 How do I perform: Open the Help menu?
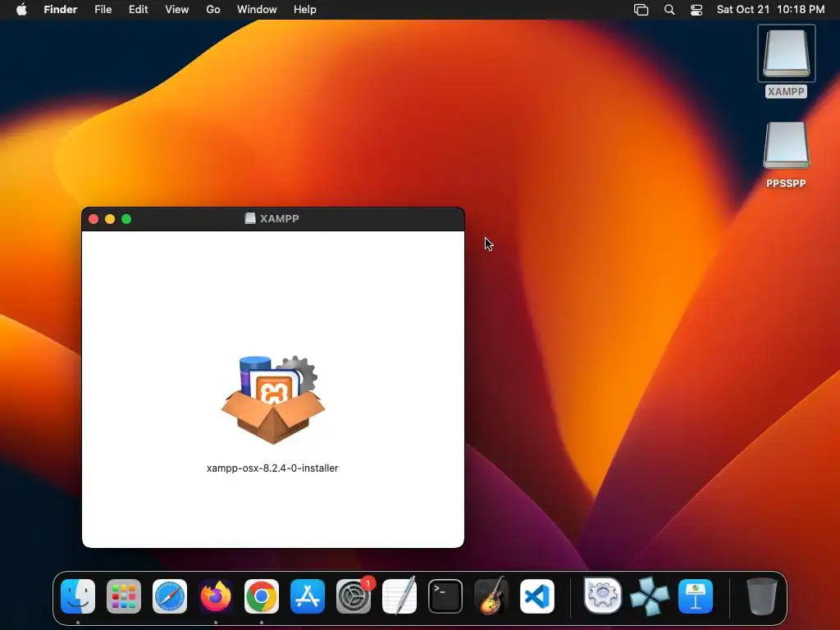click(305, 10)
